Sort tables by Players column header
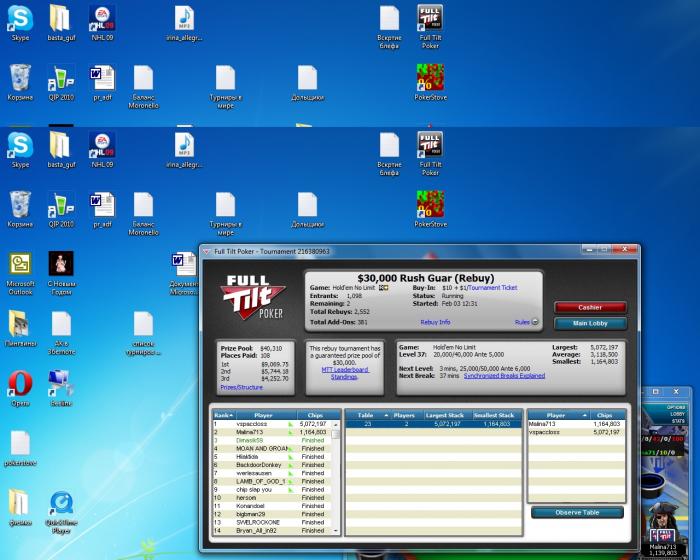Viewport: 700px width, 560px height. coord(404,415)
